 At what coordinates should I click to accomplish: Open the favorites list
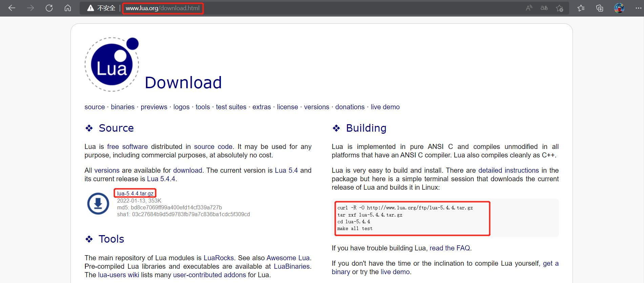(x=581, y=8)
